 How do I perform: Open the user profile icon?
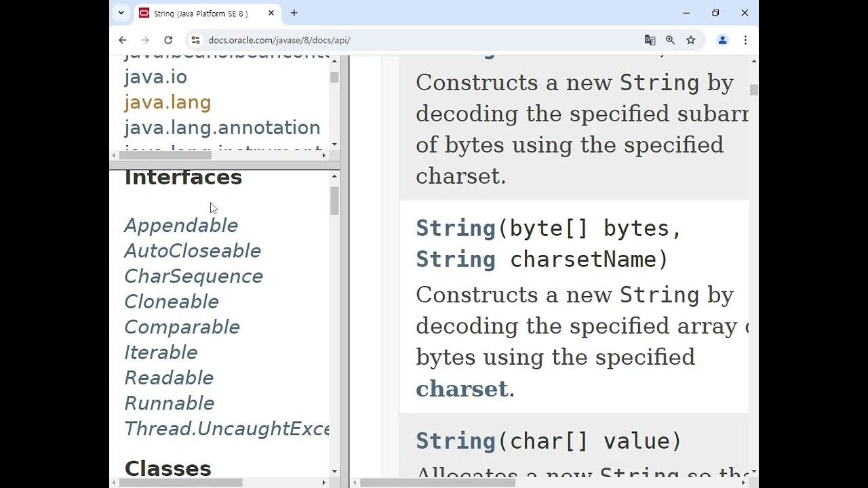tap(722, 40)
